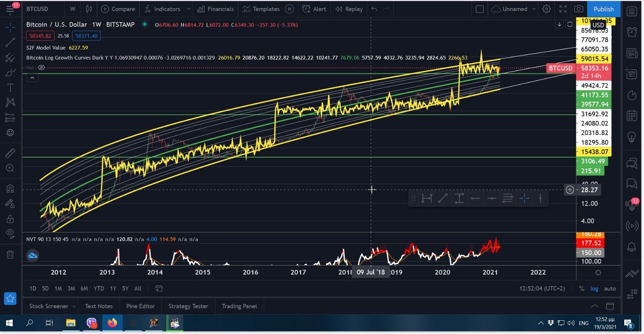The width and height of the screenshot is (644, 334).
Task: Open the Trading Panel tab
Action: (239, 306)
